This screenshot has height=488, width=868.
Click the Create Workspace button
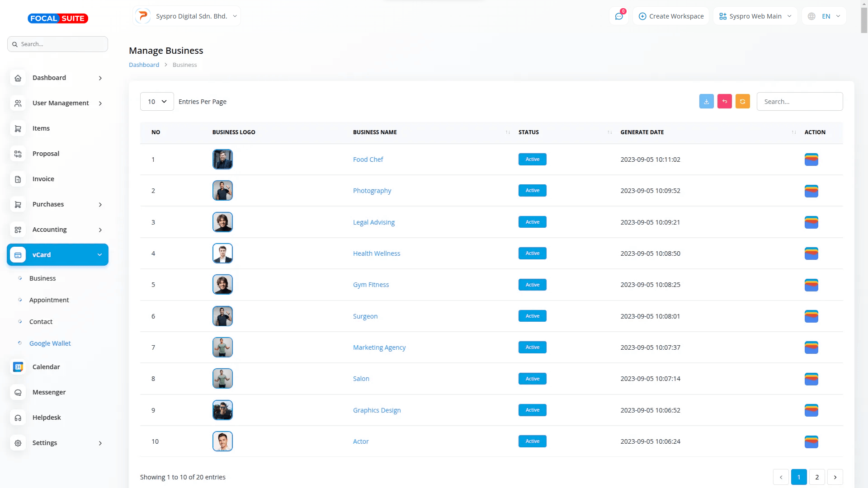671,16
